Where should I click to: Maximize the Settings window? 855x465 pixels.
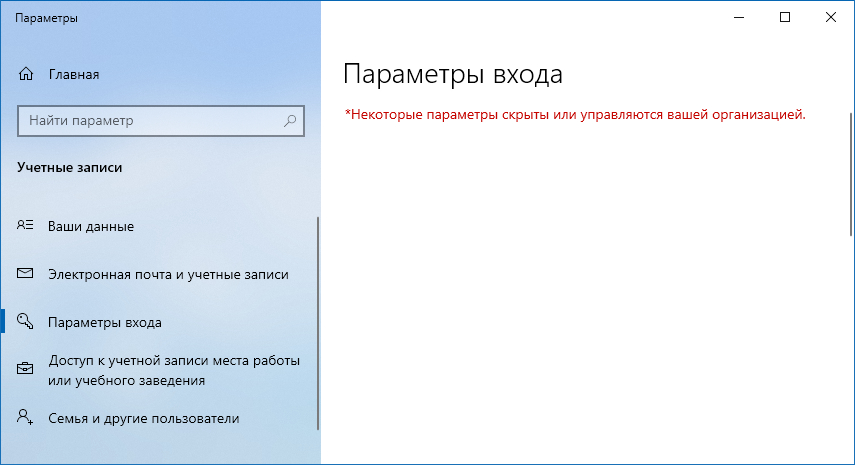click(785, 17)
